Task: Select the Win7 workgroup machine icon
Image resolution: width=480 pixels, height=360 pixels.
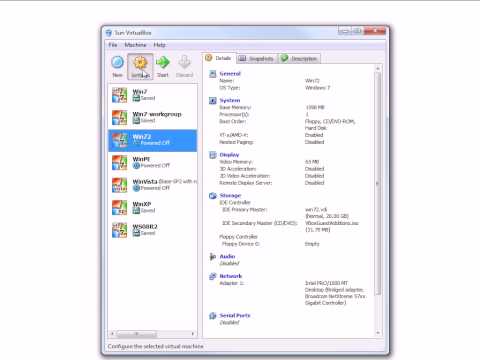Action: (x=119, y=117)
